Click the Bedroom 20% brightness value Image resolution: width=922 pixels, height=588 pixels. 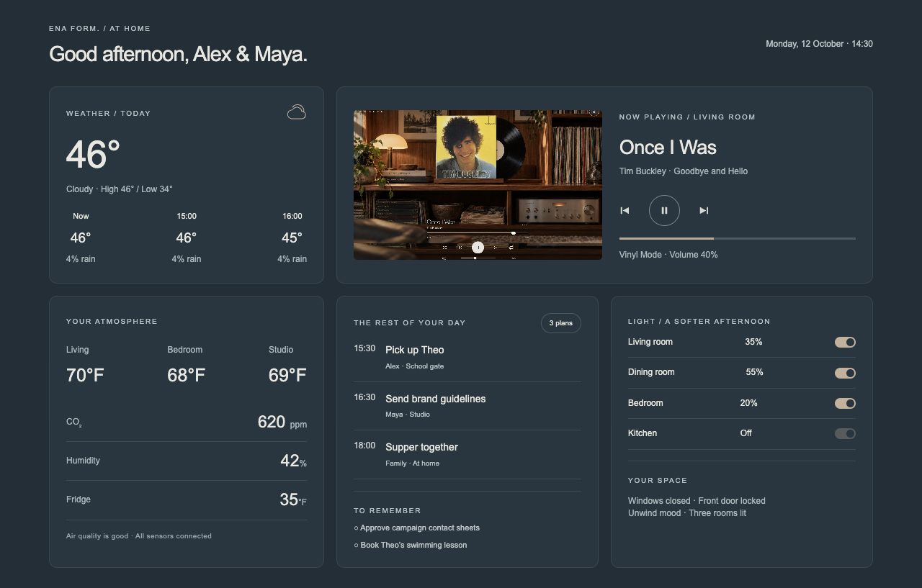(x=748, y=404)
